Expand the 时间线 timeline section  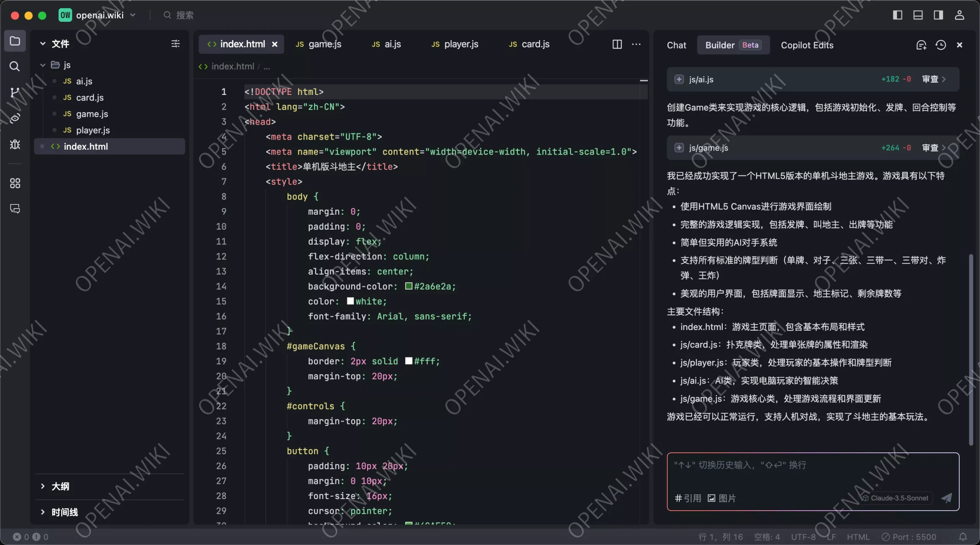point(43,512)
